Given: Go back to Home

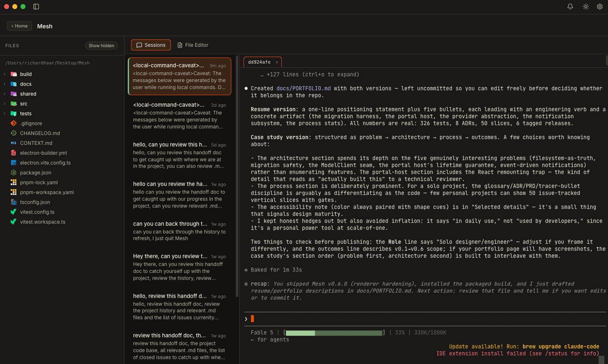Looking at the screenshot, I should (19, 26).
